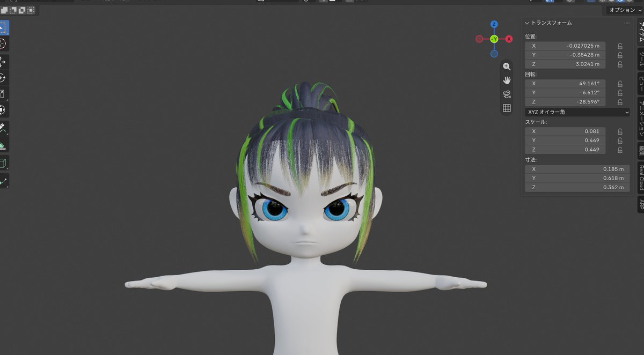Click dimensions X field 0.185 m

pos(577,169)
